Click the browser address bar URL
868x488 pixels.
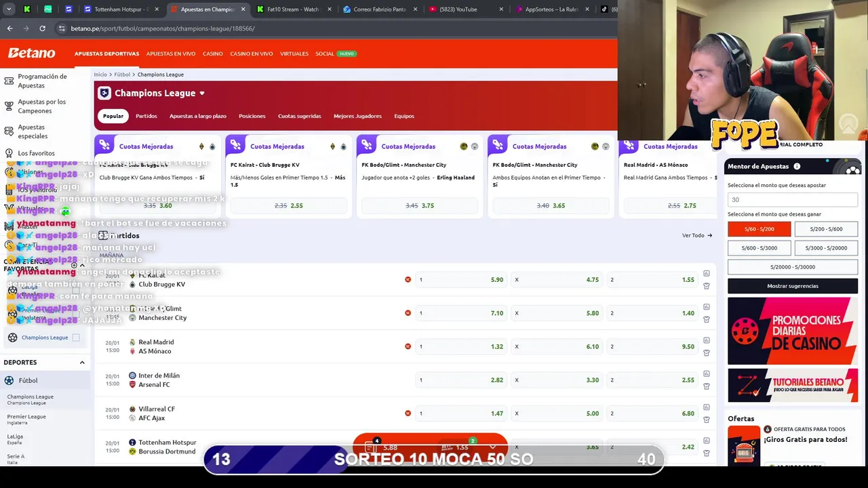(163, 28)
